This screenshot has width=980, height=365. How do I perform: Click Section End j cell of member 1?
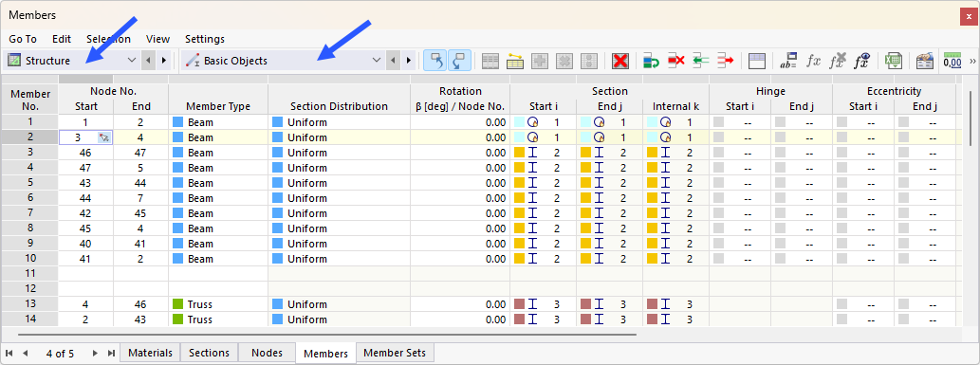(610, 122)
